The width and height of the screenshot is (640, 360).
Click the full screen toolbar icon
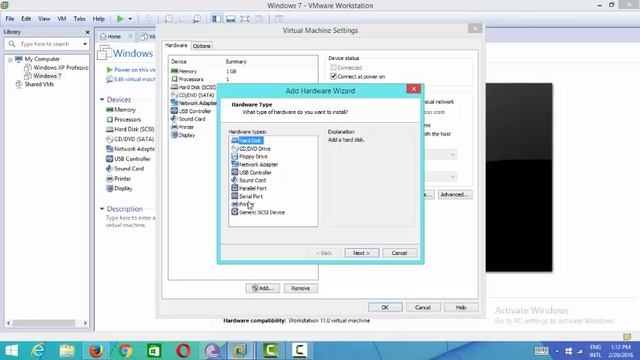(245, 19)
